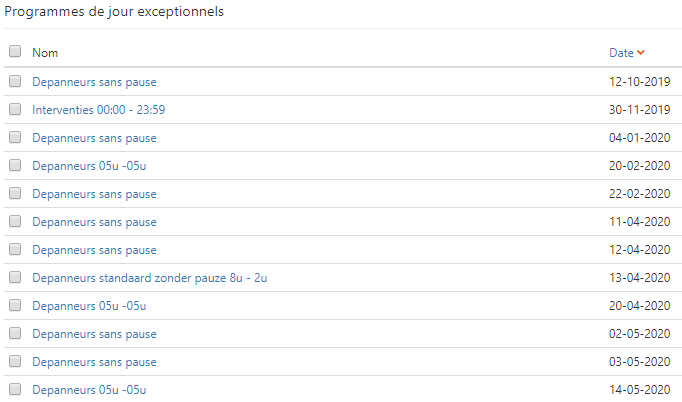The width and height of the screenshot is (682, 402).
Task: Select the Interventies 00:00 - 23:59 row checkbox
Action: pos(15,109)
